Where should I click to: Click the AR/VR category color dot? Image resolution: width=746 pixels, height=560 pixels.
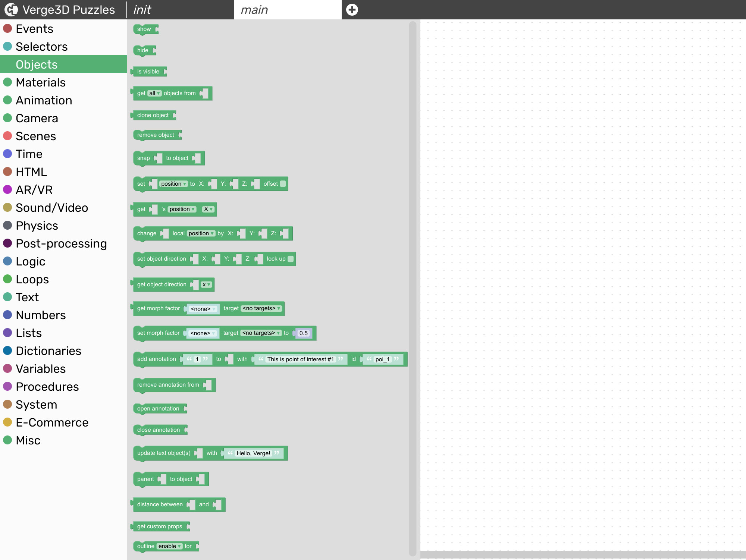[7, 189]
